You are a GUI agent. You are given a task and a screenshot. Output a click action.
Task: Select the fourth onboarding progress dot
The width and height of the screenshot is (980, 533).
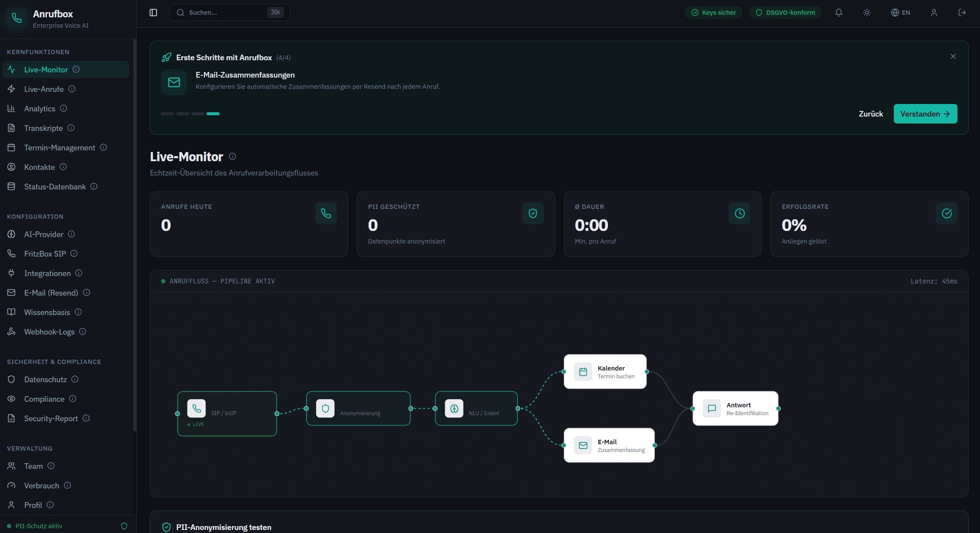pos(213,114)
